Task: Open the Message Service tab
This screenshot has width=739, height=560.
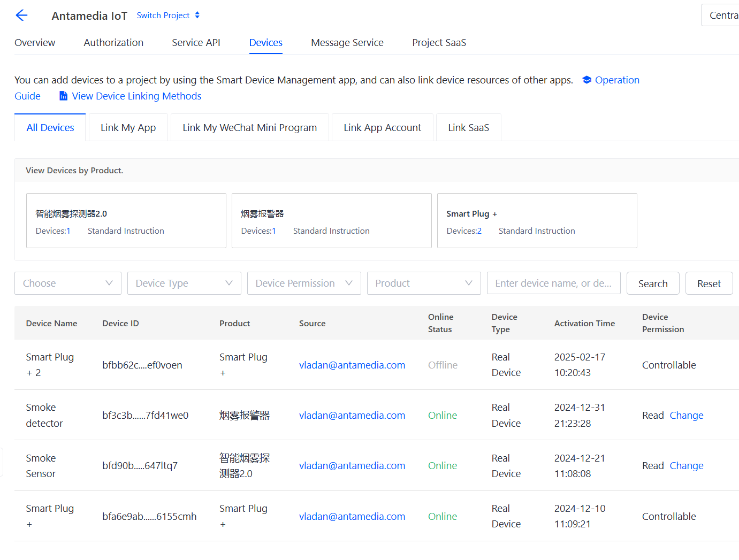Action: pyautogui.click(x=347, y=43)
